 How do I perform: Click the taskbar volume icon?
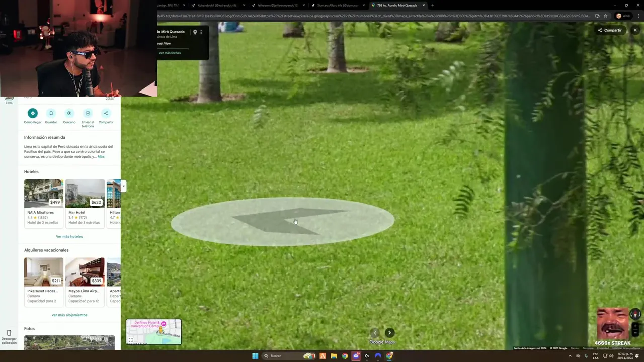click(611, 356)
